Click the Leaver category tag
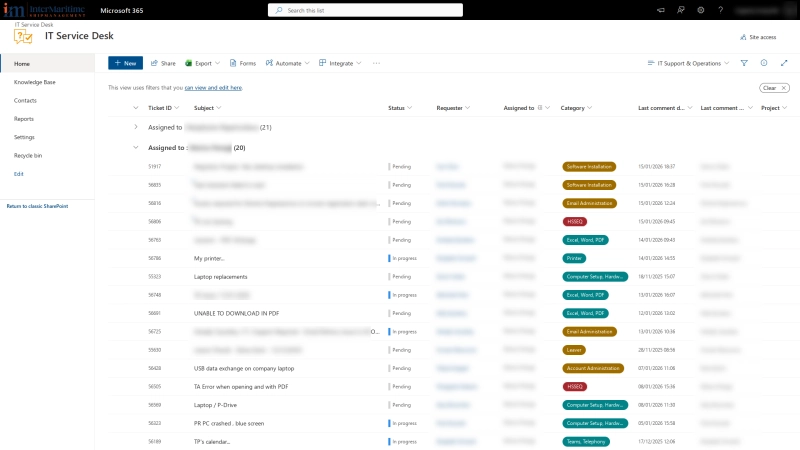 (574, 350)
